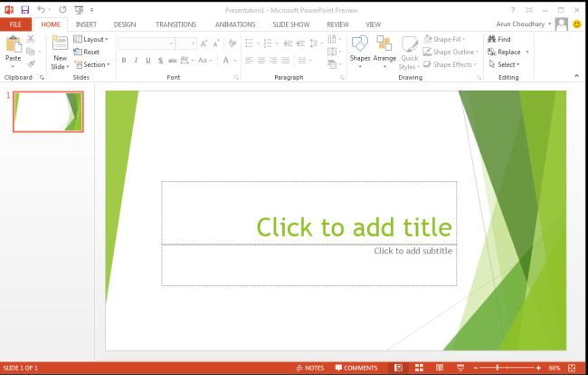Open the Arrange options
This screenshot has height=375, width=588.
tap(384, 52)
